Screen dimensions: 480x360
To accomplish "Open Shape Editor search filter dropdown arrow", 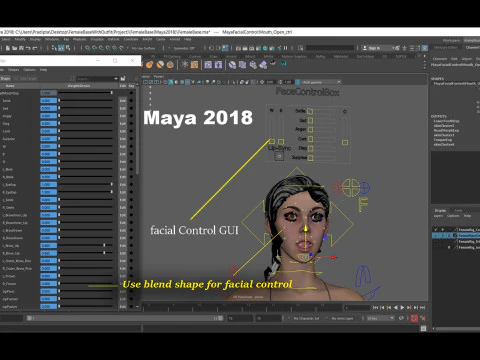I will (116, 79).
